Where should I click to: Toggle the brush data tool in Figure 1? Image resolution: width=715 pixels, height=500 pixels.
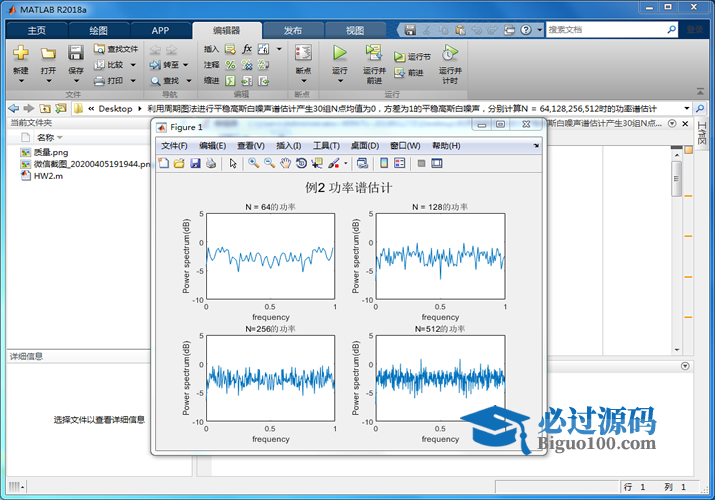coord(334,163)
